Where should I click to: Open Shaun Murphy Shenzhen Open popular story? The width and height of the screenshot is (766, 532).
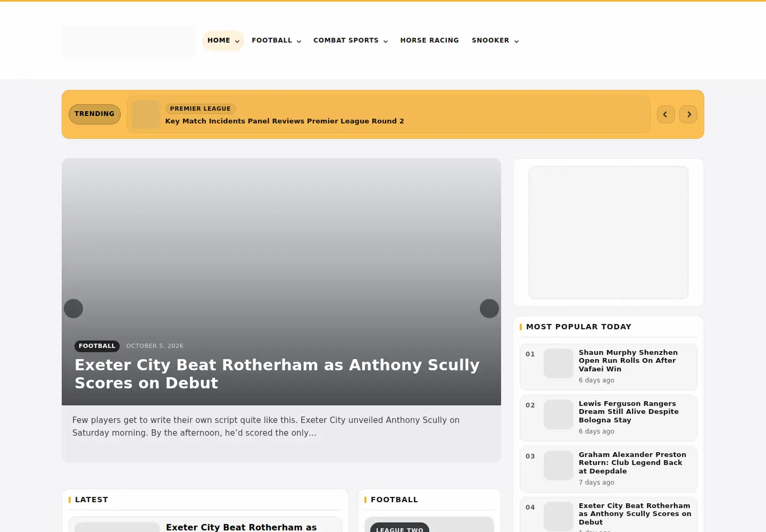[628, 361]
